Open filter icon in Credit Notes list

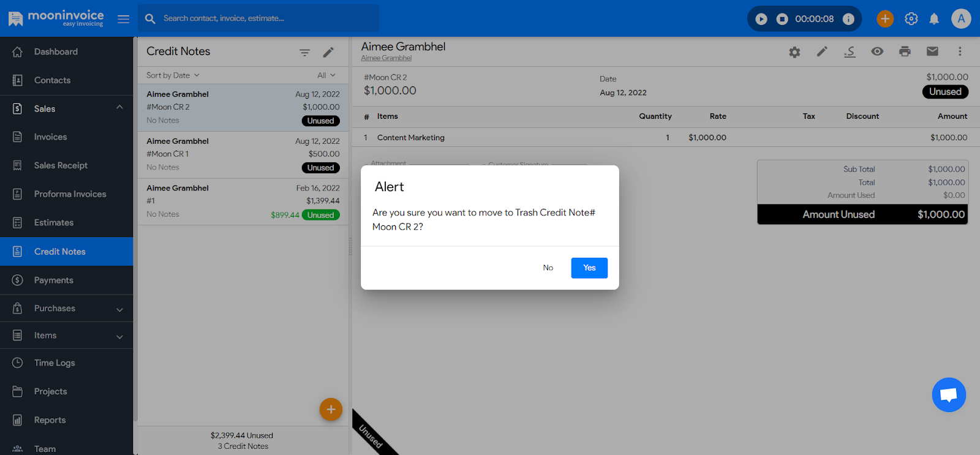click(304, 53)
